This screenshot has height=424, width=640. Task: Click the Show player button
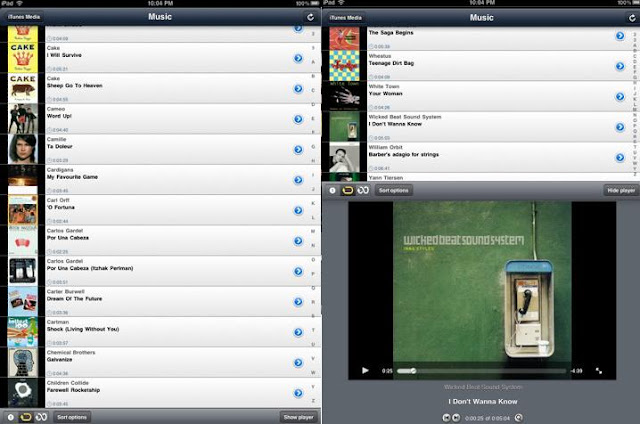(298, 417)
